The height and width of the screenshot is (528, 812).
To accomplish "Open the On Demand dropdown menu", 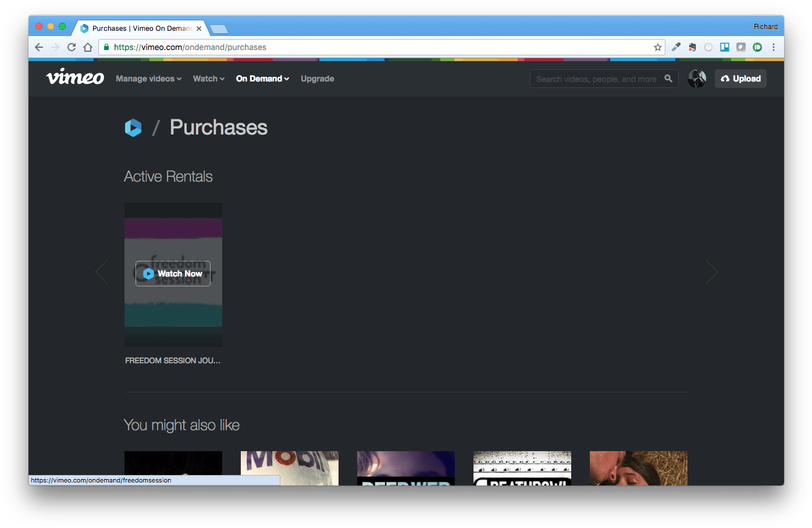I will pyautogui.click(x=262, y=79).
